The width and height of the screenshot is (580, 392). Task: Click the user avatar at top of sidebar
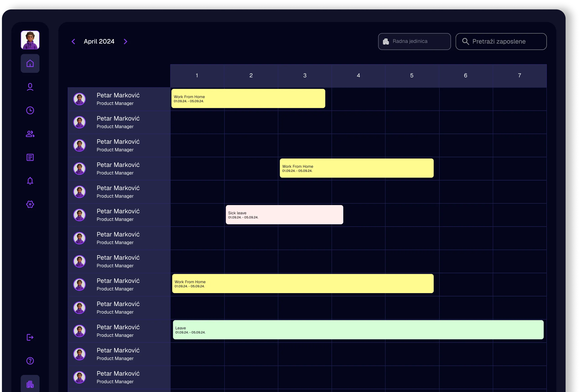click(x=30, y=40)
